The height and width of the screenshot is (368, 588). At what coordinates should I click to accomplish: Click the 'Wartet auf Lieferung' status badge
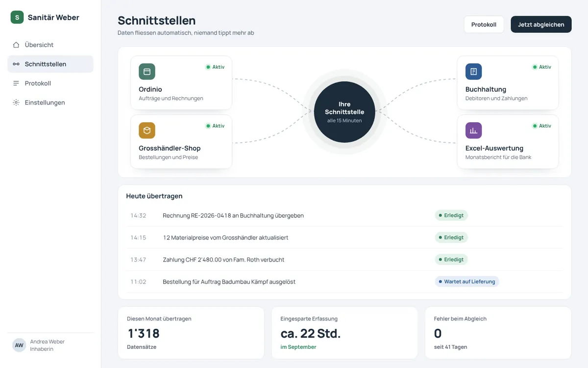coord(467,282)
